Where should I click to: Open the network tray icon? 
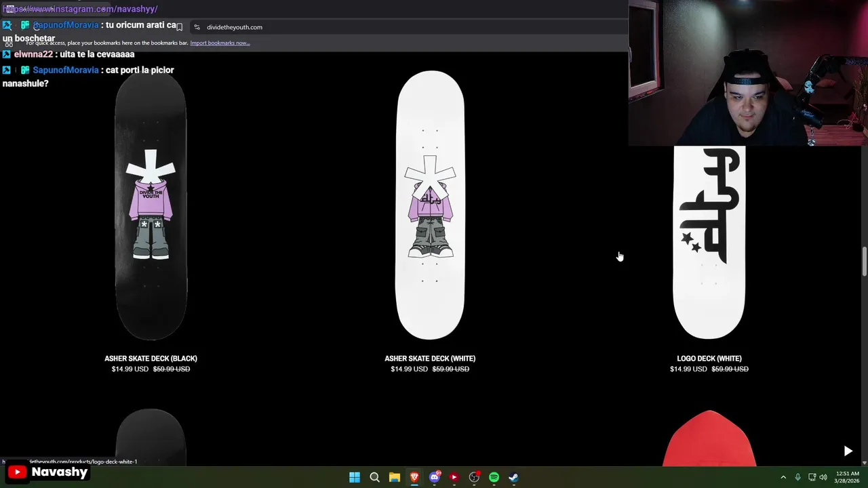812,477
